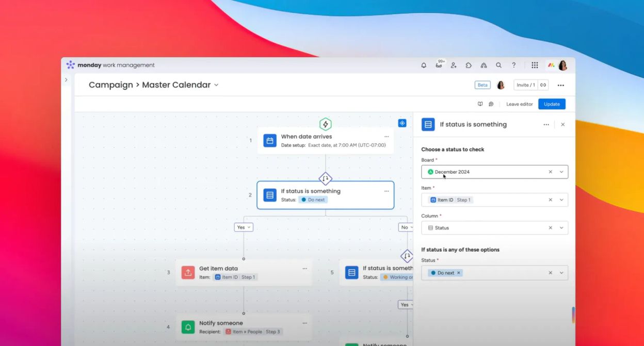Open the products switcher grid icon
The image size is (644, 346).
point(535,65)
